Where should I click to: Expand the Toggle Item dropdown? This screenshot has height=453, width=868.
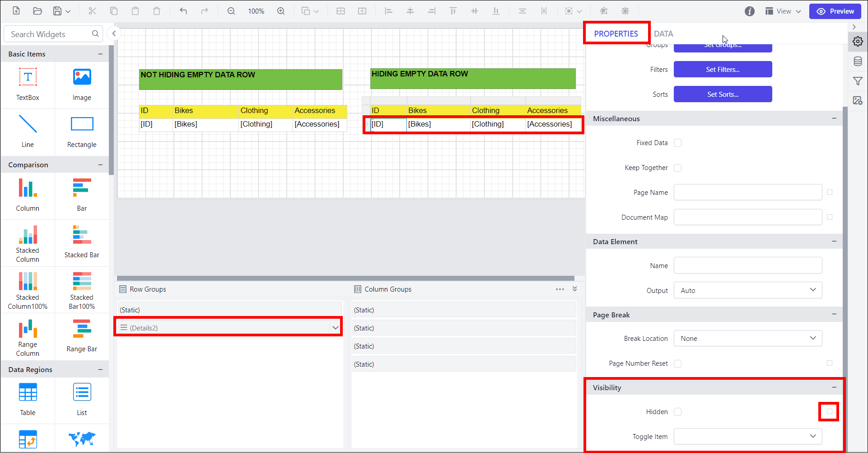tap(747, 436)
